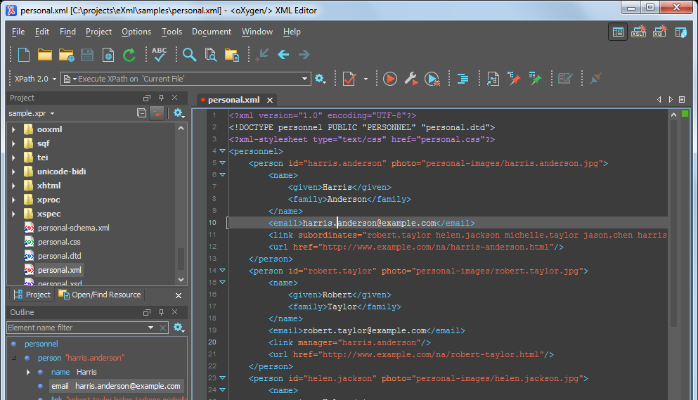Switch to XSLT Debugger perspective icon
This screenshot has height=400, width=698.
(638, 32)
